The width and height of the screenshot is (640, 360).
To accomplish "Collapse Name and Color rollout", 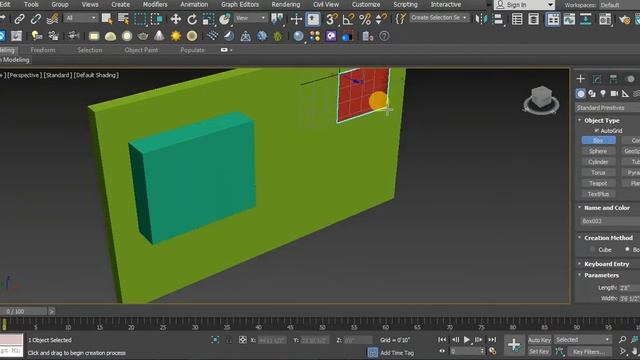I will (607, 208).
